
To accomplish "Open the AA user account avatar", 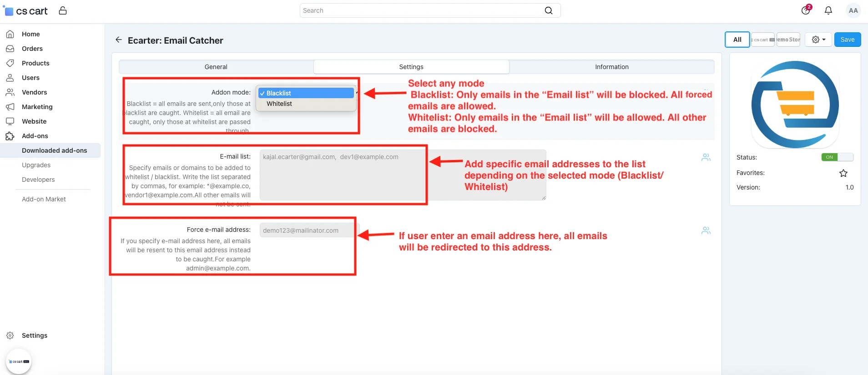I will [x=853, y=10].
